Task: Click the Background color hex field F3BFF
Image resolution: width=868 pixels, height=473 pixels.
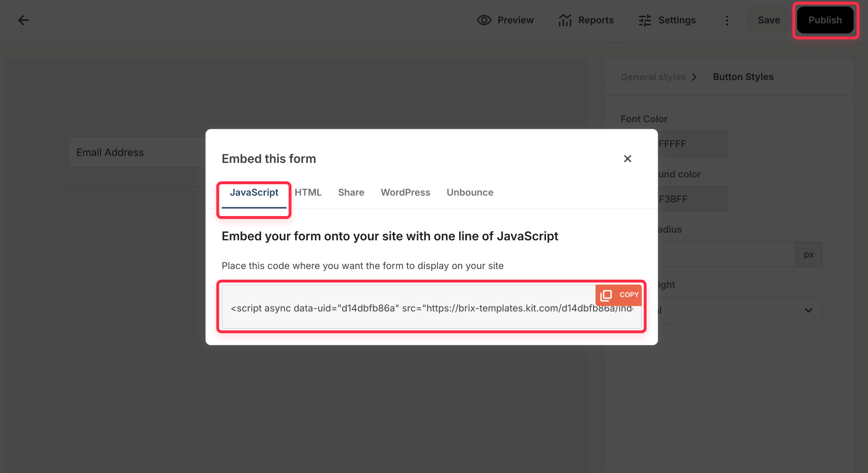Action: (x=693, y=199)
